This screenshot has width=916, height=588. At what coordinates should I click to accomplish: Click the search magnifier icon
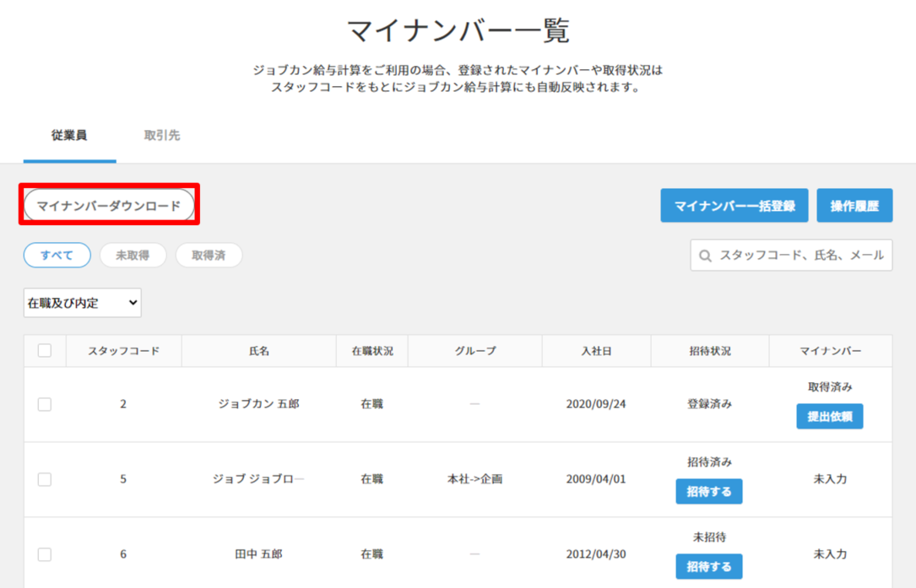pyautogui.click(x=706, y=256)
